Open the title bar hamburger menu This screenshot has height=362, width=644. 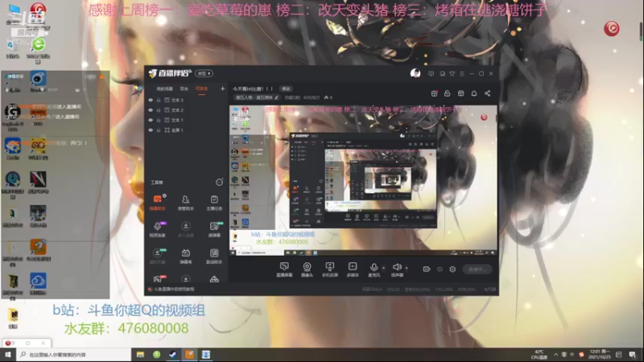click(462, 74)
